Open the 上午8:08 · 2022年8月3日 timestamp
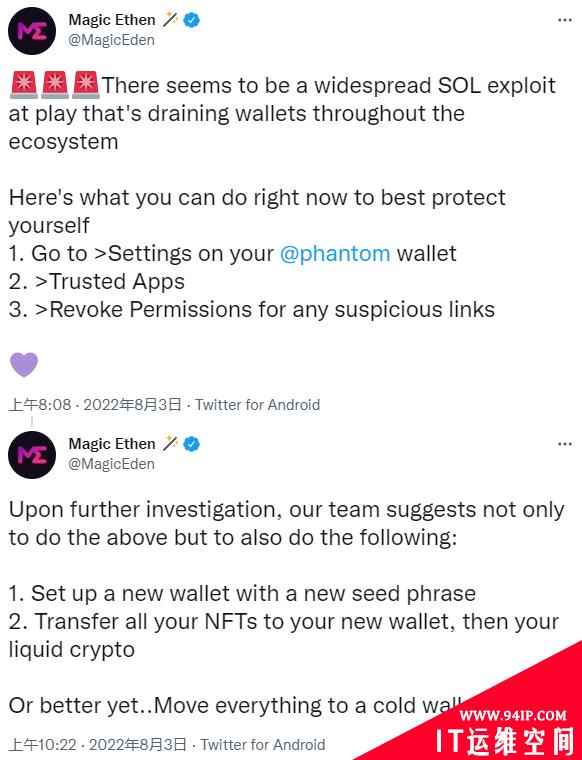This screenshot has width=582, height=760. point(95,404)
